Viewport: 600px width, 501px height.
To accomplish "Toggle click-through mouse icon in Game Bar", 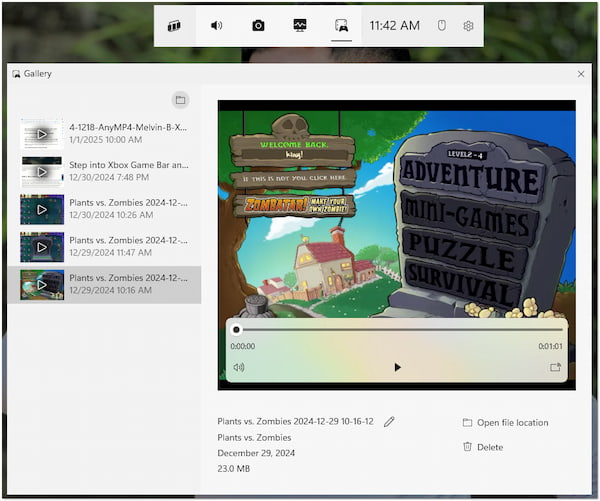I will click(442, 26).
